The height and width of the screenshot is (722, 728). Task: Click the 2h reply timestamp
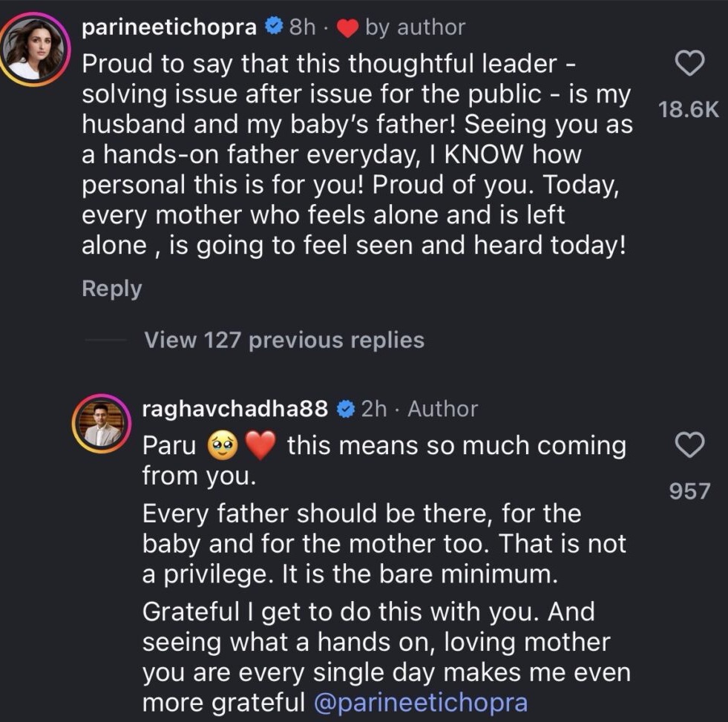(x=376, y=409)
